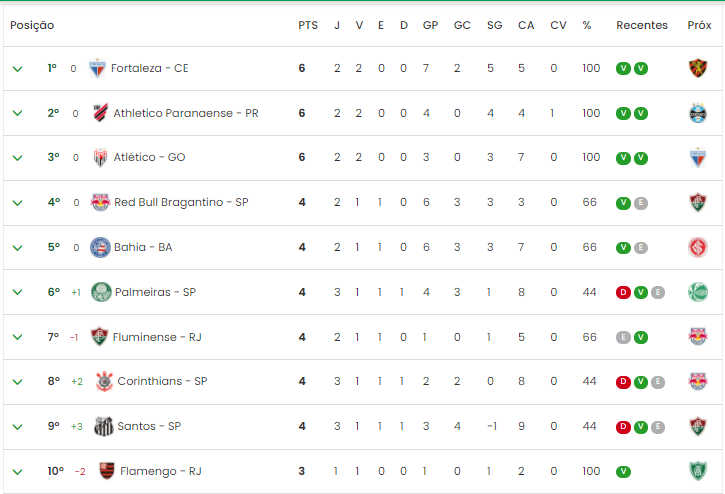Expand details for Atlético - GO row
725x494 pixels.
(18, 158)
